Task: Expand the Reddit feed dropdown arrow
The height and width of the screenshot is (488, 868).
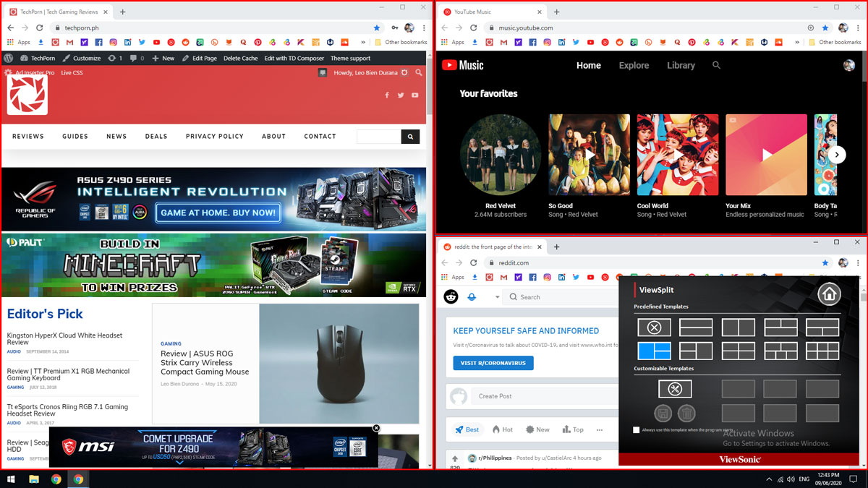Action: point(498,297)
